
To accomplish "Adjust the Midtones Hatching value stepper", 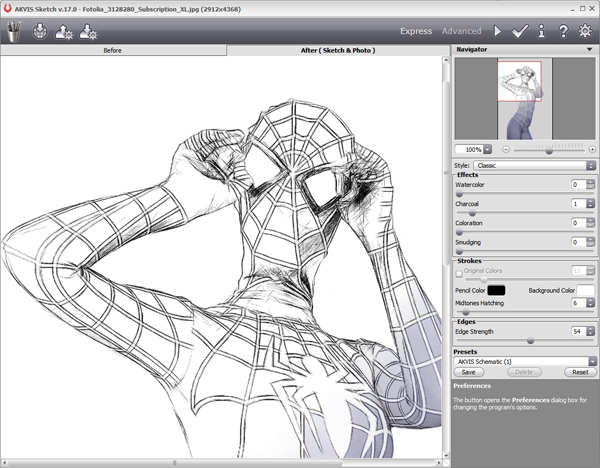I will point(591,303).
